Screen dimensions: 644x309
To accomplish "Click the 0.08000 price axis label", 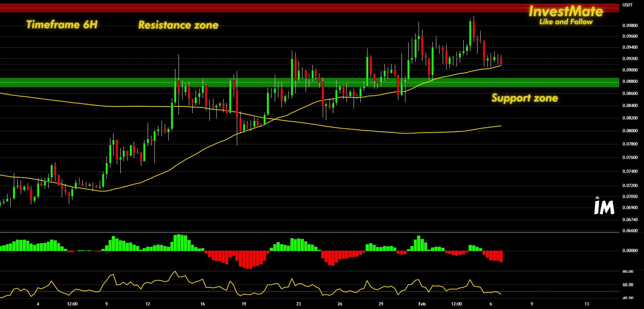I will (630, 131).
